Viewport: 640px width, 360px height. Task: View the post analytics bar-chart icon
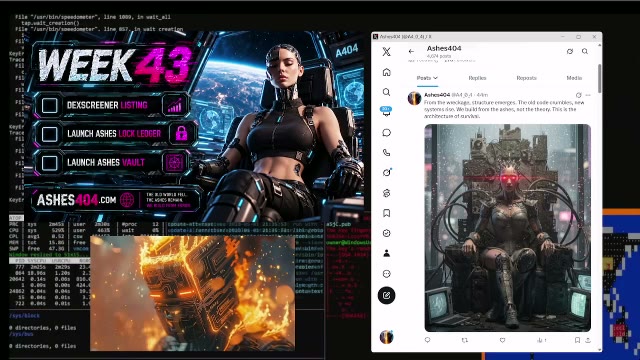(541, 340)
